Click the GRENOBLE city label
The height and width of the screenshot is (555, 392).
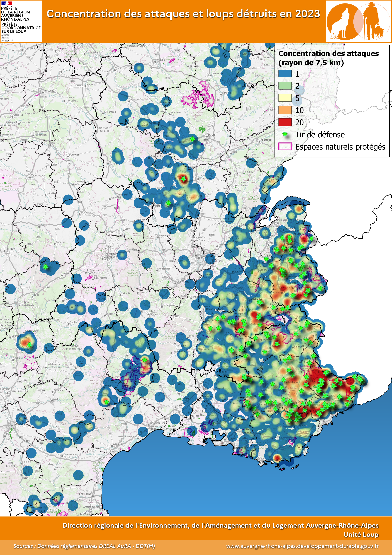point(256,299)
